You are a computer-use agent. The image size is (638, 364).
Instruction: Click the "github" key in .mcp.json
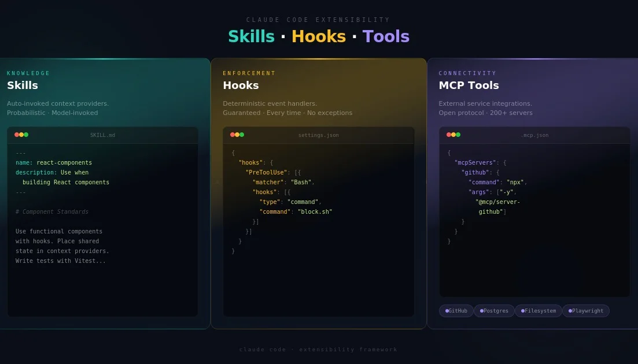point(475,172)
